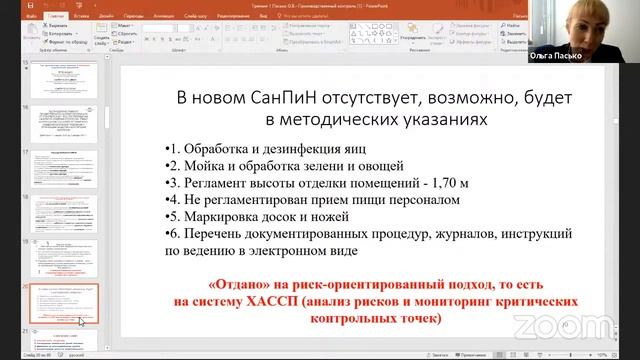Select the star shape in the shapes gallery
640x360 pixels.
pos(389,40)
